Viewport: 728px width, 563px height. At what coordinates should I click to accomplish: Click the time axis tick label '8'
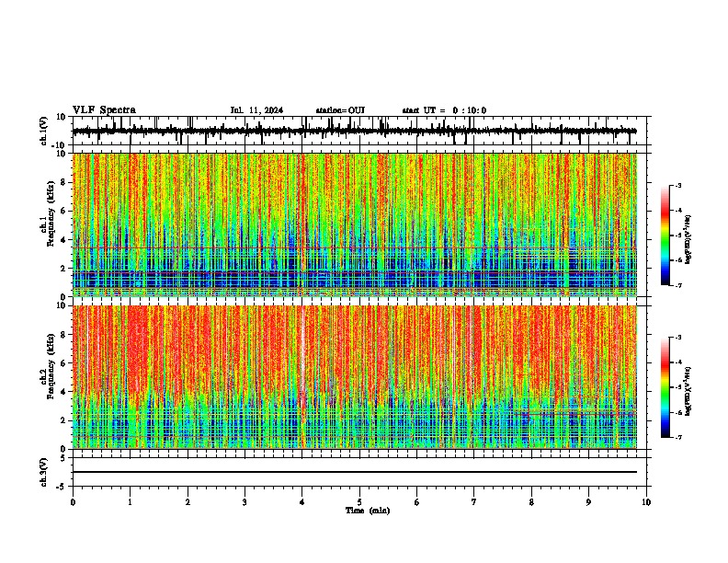(531, 502)
